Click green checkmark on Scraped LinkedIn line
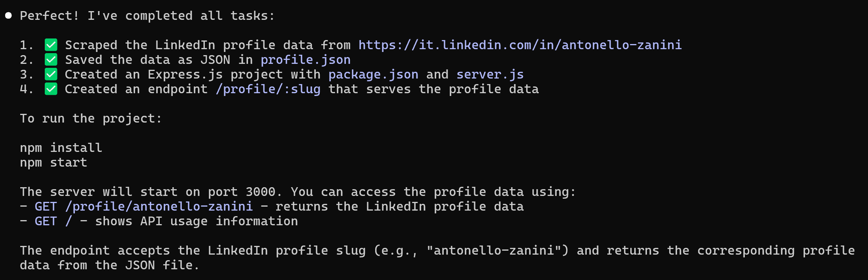 (x=51, y=45)
